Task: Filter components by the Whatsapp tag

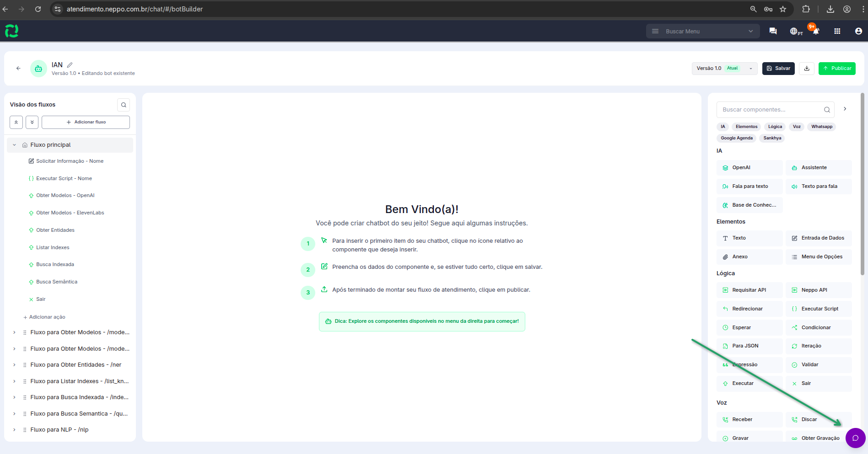Action: click(x=822, y=127)
